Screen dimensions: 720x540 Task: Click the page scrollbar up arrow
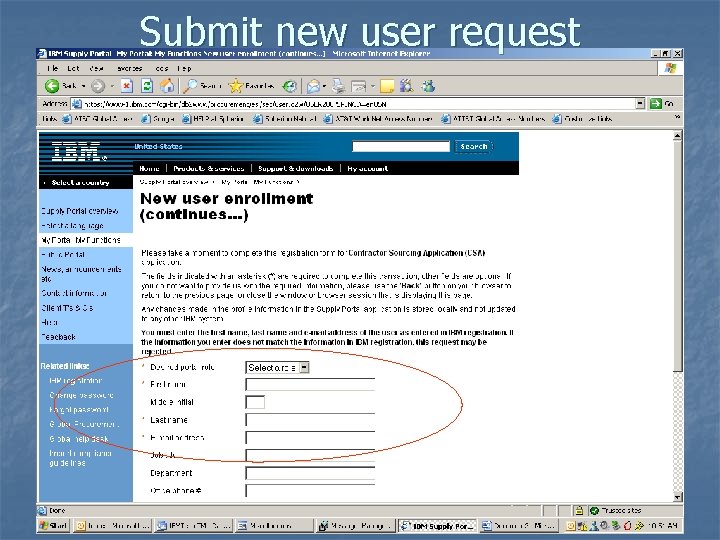coord(678,135)
